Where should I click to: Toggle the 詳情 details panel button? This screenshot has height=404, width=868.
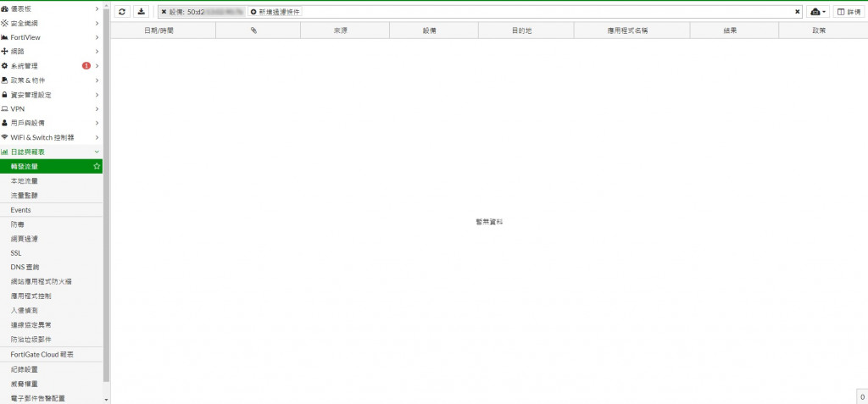point(849,12)
